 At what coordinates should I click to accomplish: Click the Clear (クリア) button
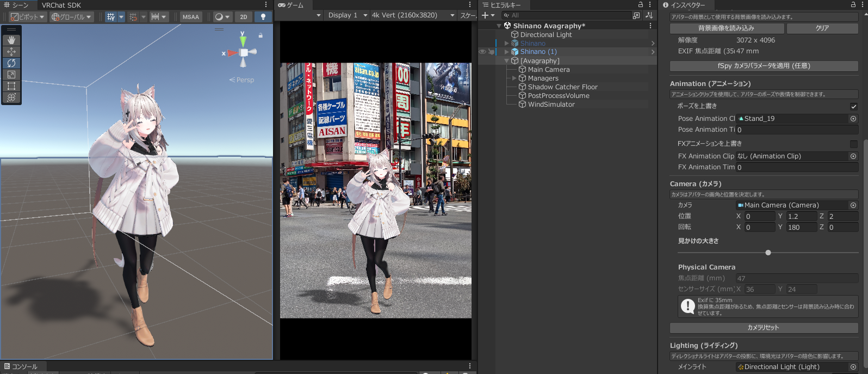pyautogui.click(x=822, y=28)
